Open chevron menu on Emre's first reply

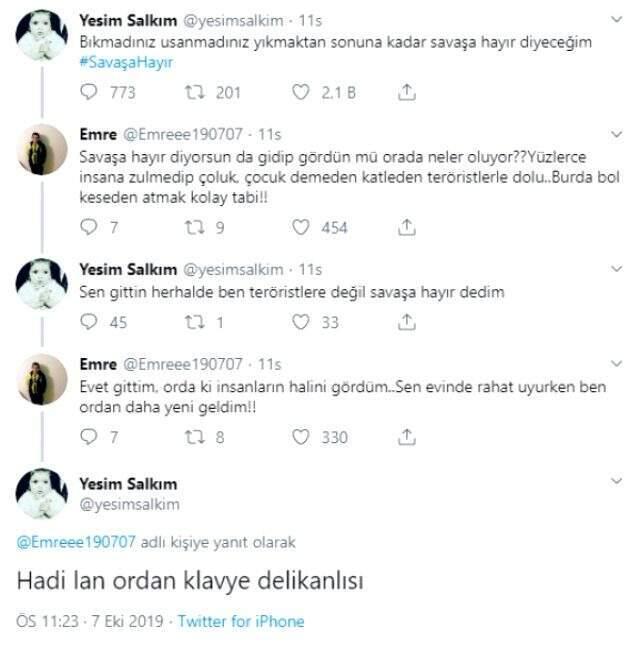616,134
